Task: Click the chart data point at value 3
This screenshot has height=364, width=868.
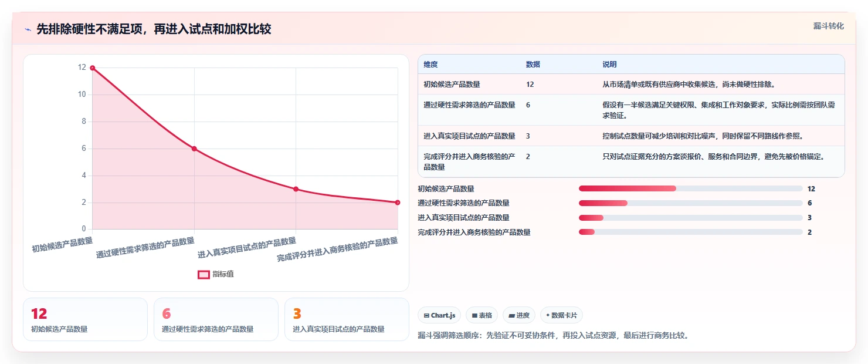Action: 296,189
